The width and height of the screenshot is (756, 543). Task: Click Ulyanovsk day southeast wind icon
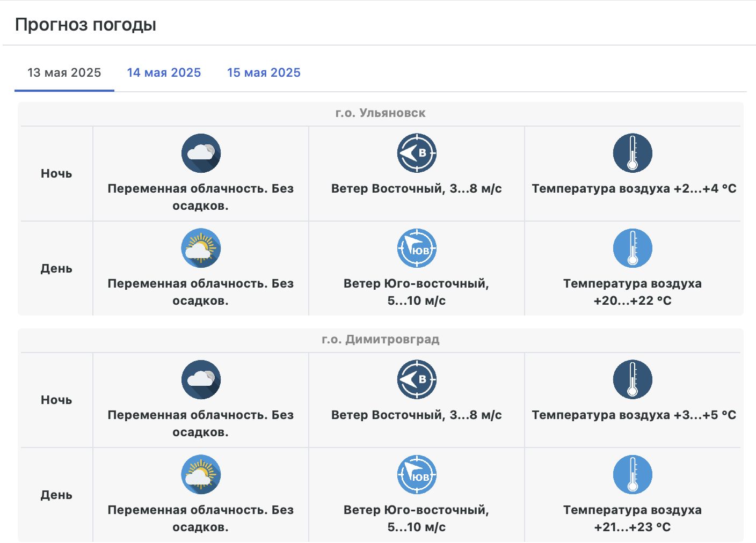[x=417, y=248]
